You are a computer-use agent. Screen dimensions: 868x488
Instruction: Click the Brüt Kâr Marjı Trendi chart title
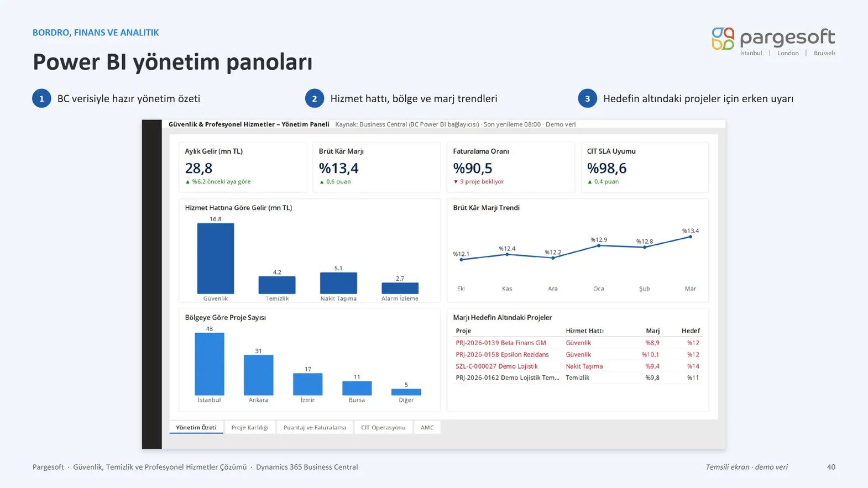click(486, 208)
